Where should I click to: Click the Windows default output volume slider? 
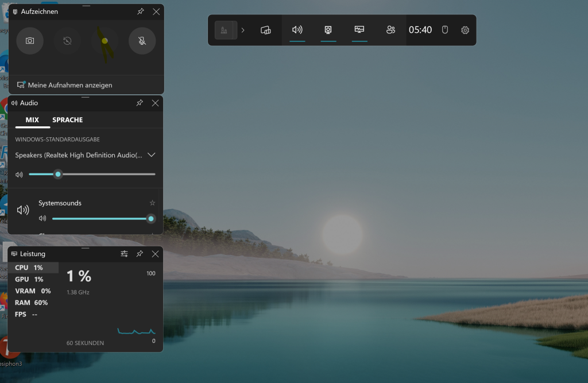point(92,174)
